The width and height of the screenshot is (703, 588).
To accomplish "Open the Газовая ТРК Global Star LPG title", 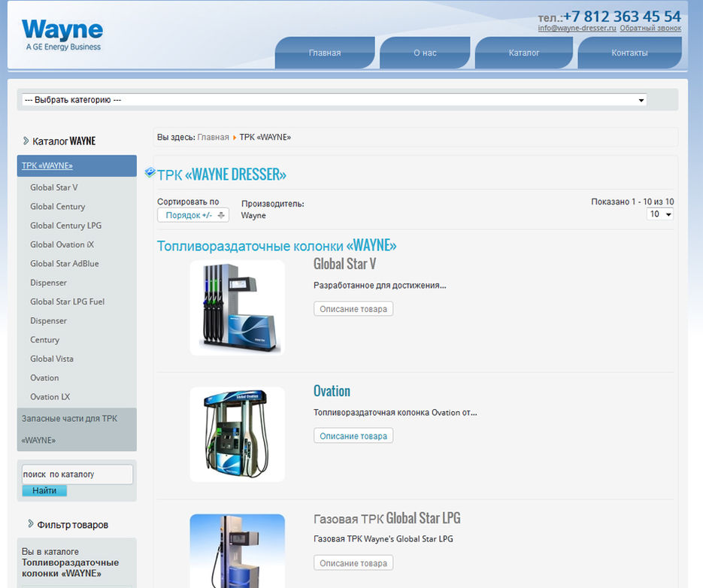I will pos(387,519).
